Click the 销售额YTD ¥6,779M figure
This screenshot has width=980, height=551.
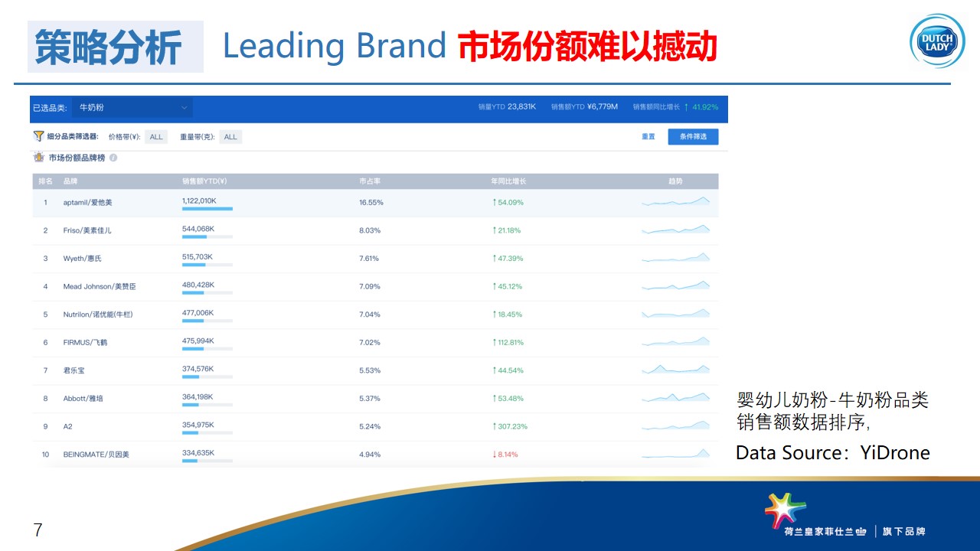[584, 107]
